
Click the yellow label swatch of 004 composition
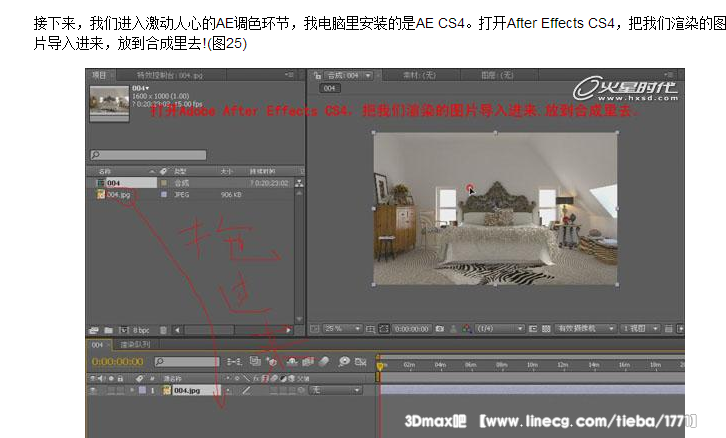(x=163, y=183)
